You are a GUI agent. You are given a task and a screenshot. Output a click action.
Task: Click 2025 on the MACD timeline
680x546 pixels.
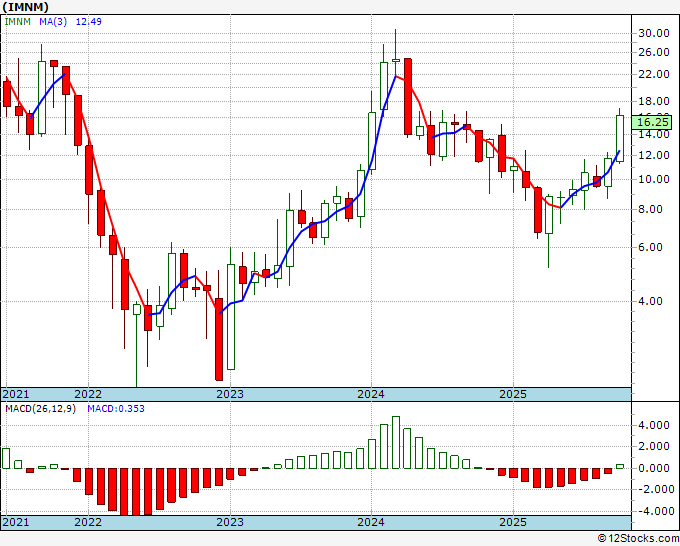coord(513,522)
